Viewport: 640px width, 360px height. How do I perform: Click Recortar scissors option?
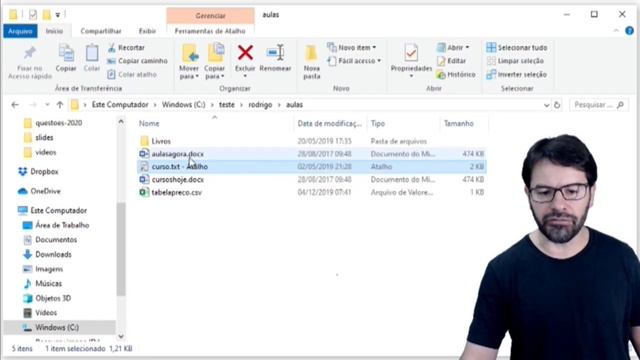(x=126, y=48)
